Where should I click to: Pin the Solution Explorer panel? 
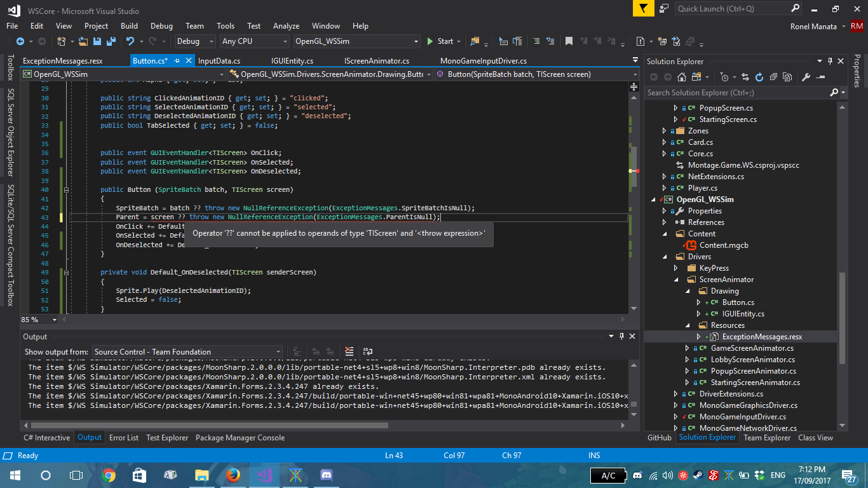[x=830, y=61]
